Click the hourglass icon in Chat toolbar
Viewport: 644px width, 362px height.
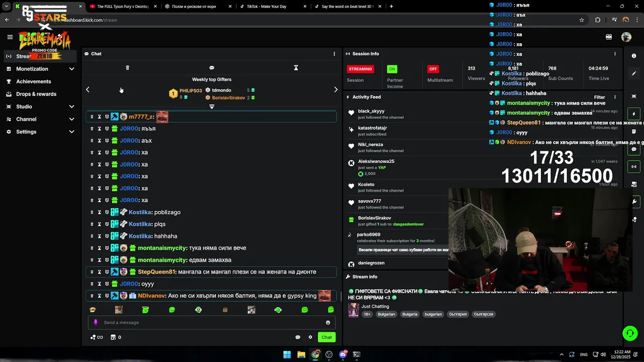pos(296,67)
